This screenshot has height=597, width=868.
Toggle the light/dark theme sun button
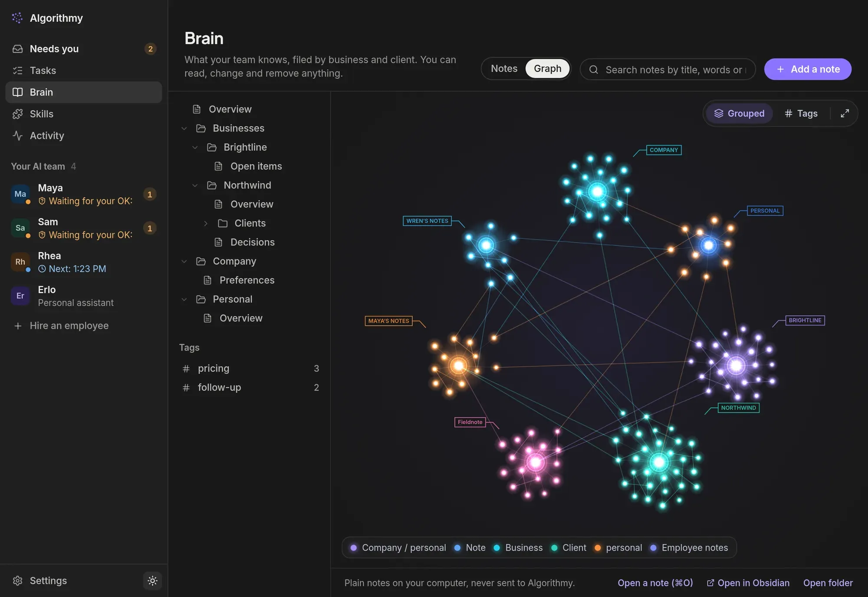(x=152, y=581)
